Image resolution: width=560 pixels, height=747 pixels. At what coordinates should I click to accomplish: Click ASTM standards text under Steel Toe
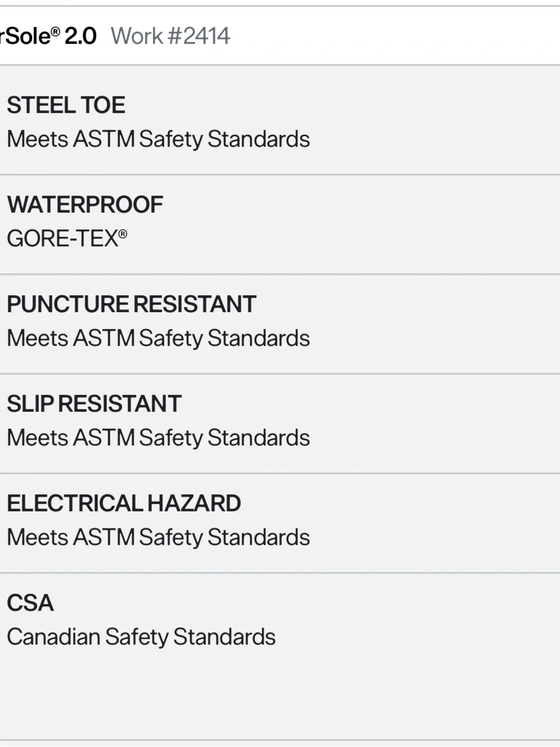158,140
